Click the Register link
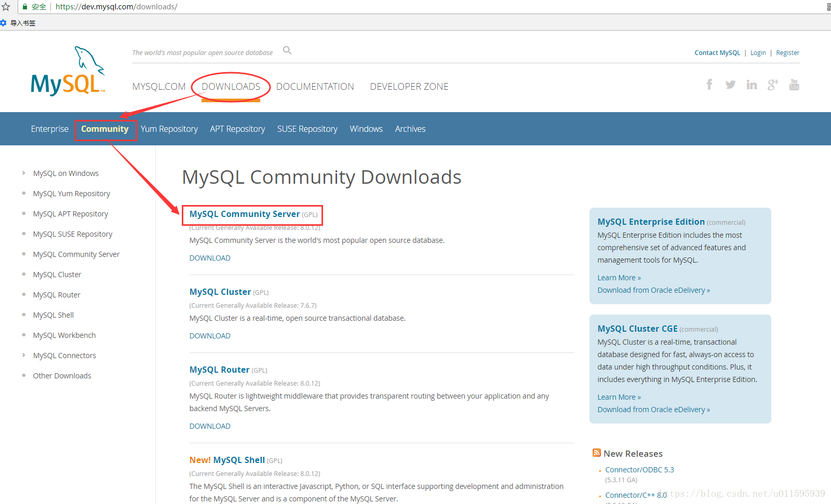 788,53
